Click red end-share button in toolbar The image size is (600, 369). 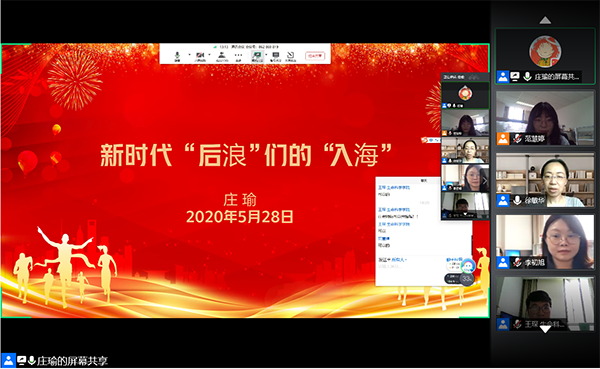[x=315, y=56]
